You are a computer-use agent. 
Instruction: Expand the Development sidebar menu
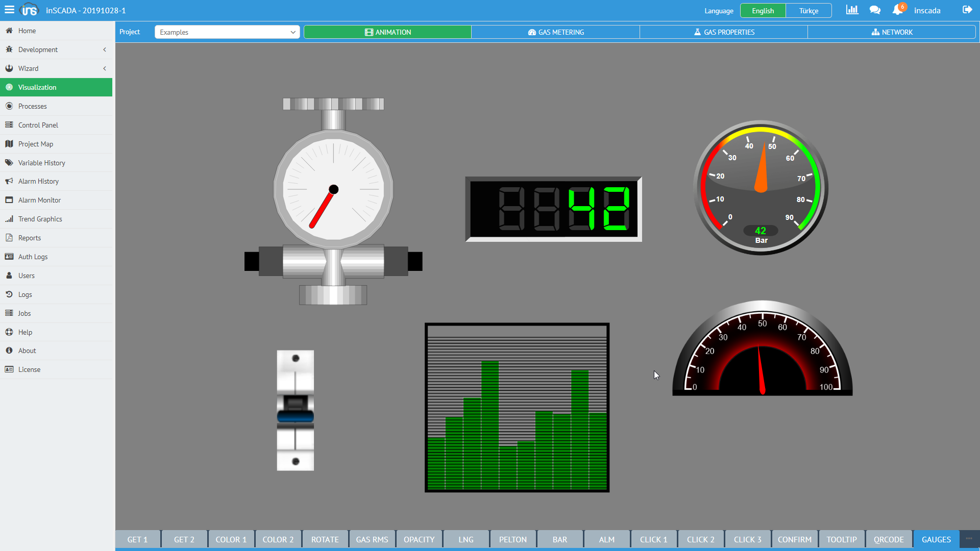pos(56,49)
